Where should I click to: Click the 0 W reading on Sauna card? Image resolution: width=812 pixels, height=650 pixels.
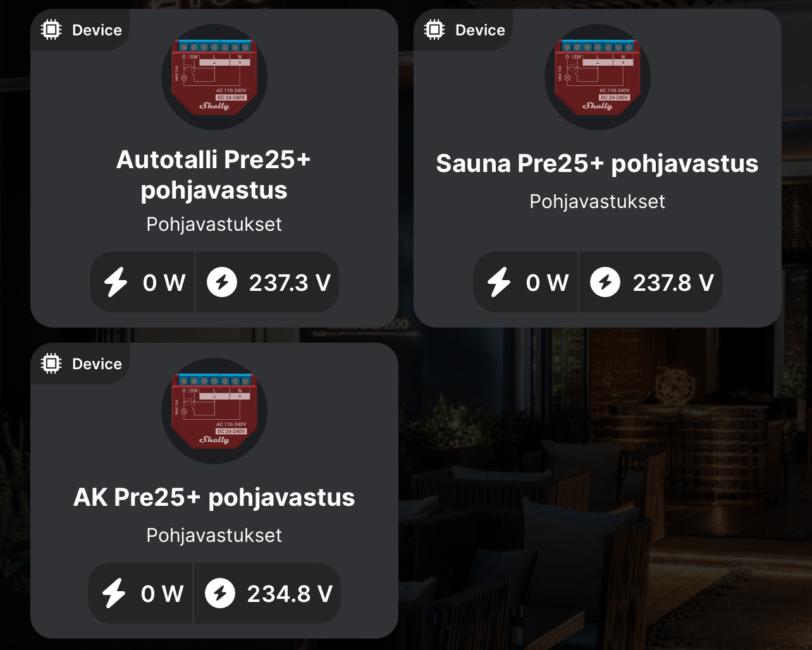coord(548,283)
